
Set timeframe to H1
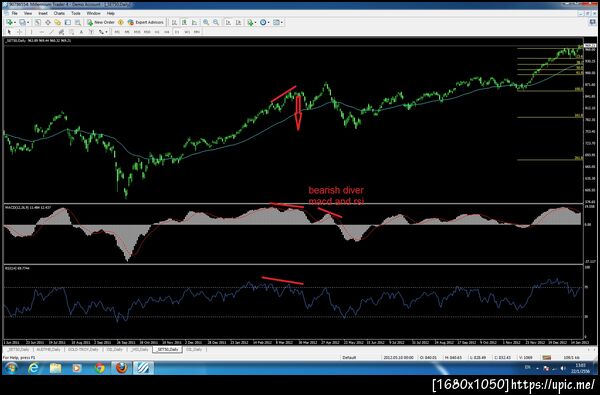pos(157,32)
